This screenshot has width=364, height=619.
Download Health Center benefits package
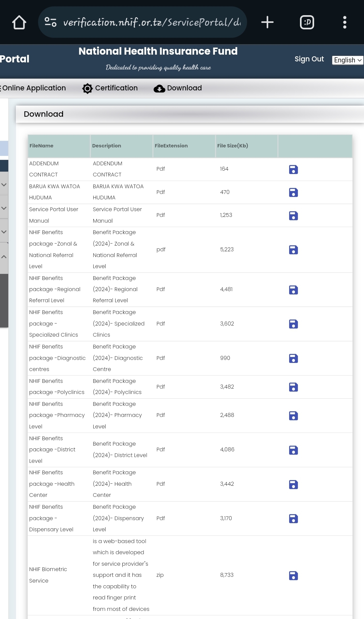[293, 484]
